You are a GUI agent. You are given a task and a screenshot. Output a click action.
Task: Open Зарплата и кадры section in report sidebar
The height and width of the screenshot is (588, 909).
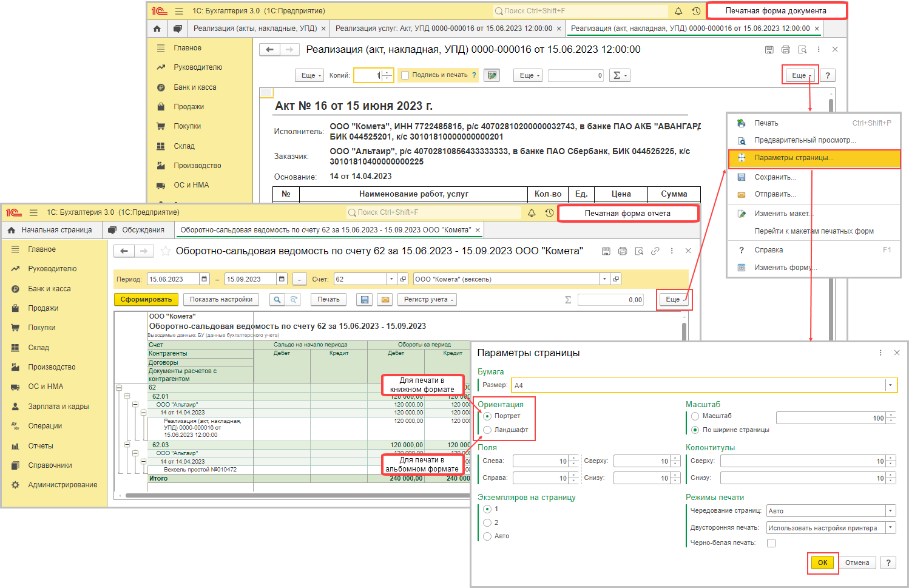click(58, 407)
